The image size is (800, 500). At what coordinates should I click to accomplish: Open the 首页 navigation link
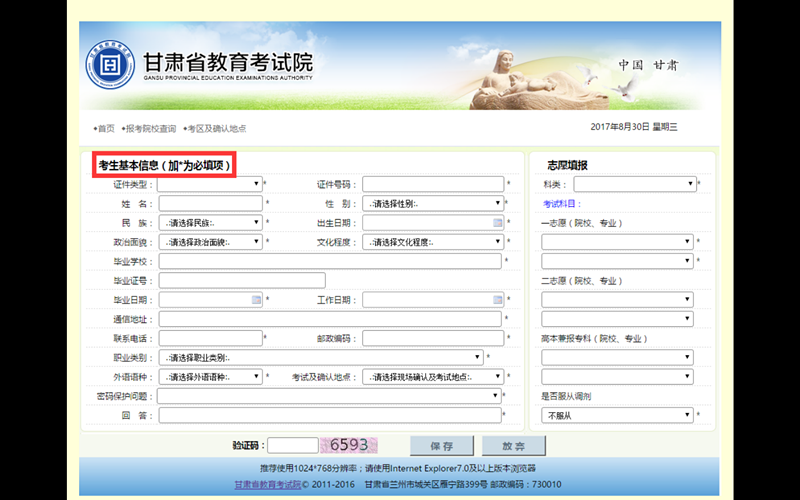click(x=104, y=128)
